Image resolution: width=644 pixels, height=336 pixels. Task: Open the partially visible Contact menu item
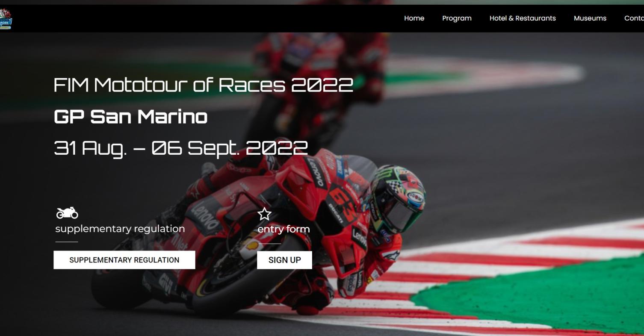pyautogui.click(x=634, y=18)
